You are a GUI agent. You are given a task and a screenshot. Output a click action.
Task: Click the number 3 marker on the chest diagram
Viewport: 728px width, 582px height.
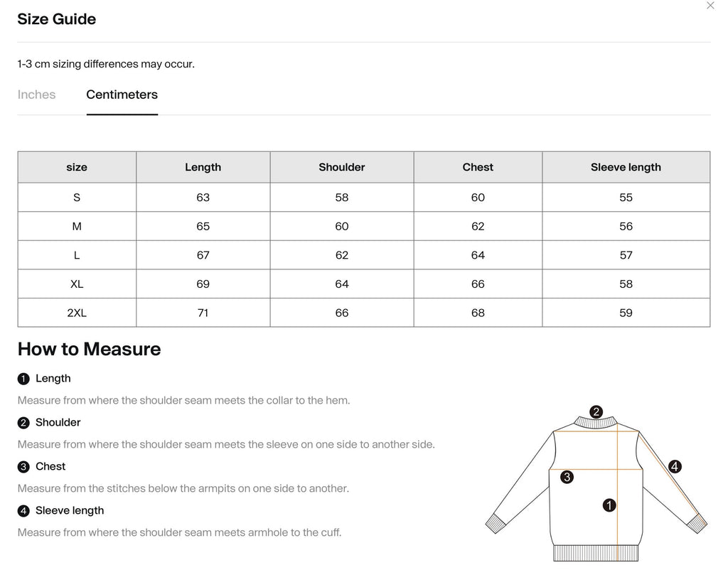567,478
